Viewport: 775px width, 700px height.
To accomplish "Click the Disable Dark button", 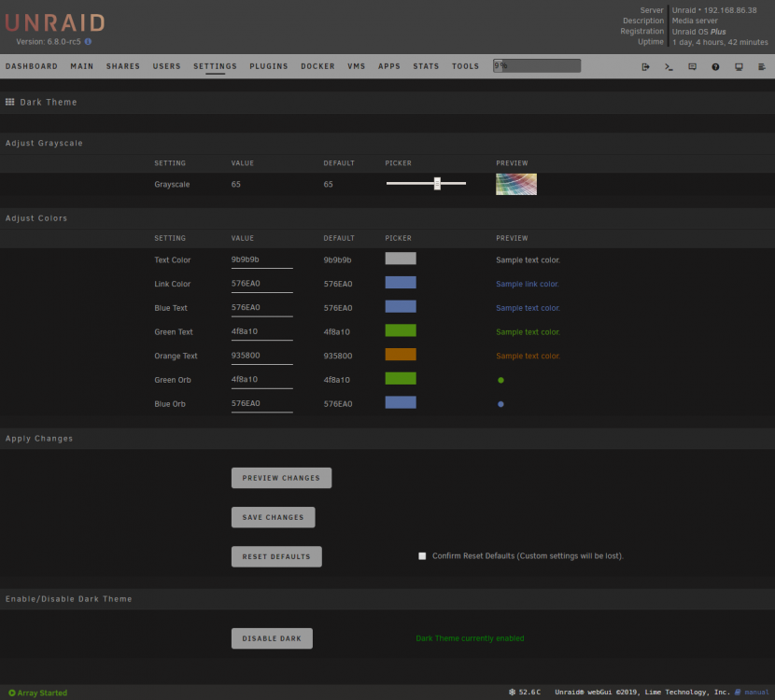I will click(272, 638).
